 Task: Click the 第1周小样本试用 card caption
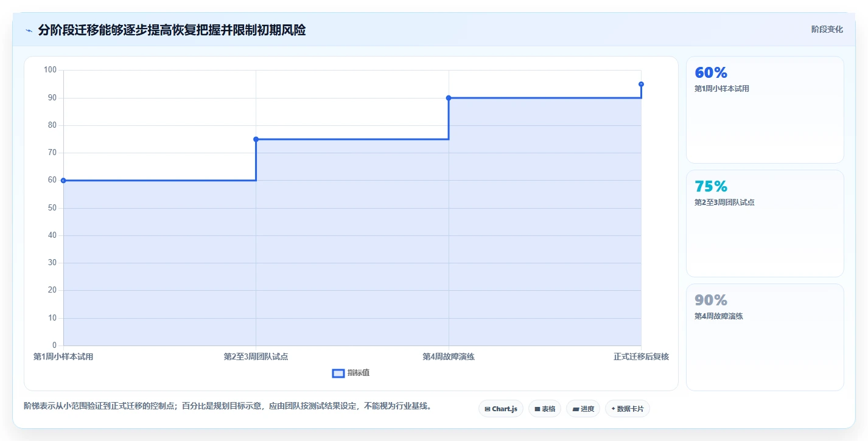click(x=722, y=89)
